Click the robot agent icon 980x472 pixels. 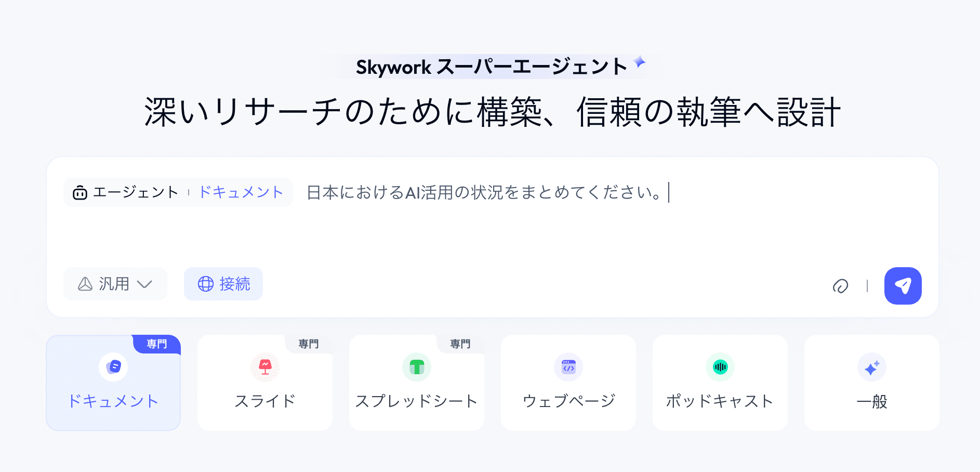80,193
